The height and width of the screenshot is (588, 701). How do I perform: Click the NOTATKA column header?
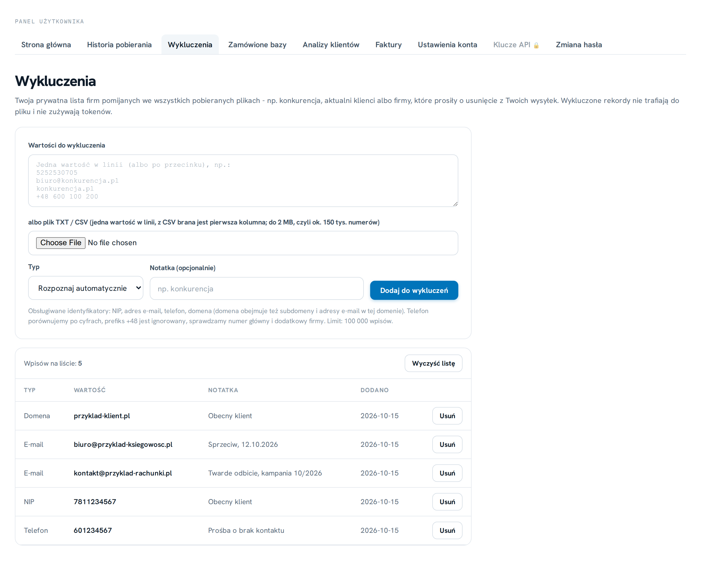click(x=223, y=390)
